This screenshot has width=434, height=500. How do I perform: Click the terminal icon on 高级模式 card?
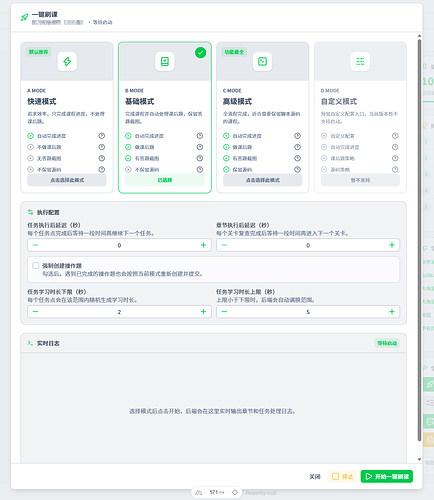[262, 61]
